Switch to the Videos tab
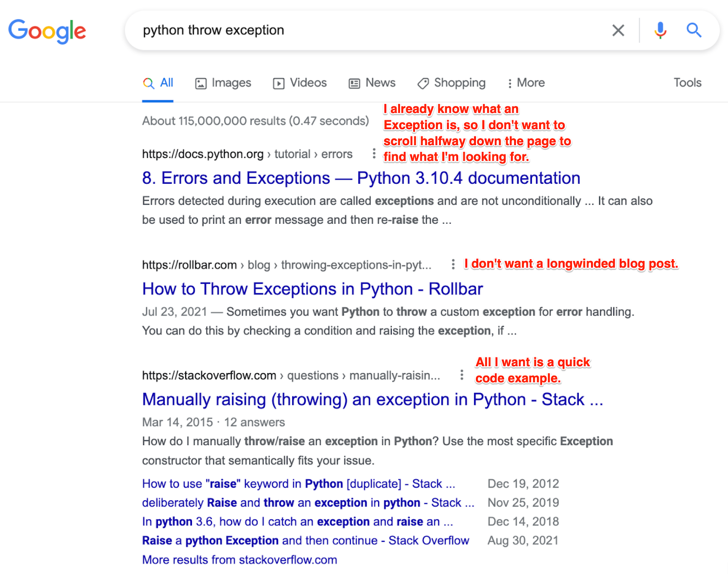Screen dimensions: 728x574 pyautogui.click(x=300, y=83)
